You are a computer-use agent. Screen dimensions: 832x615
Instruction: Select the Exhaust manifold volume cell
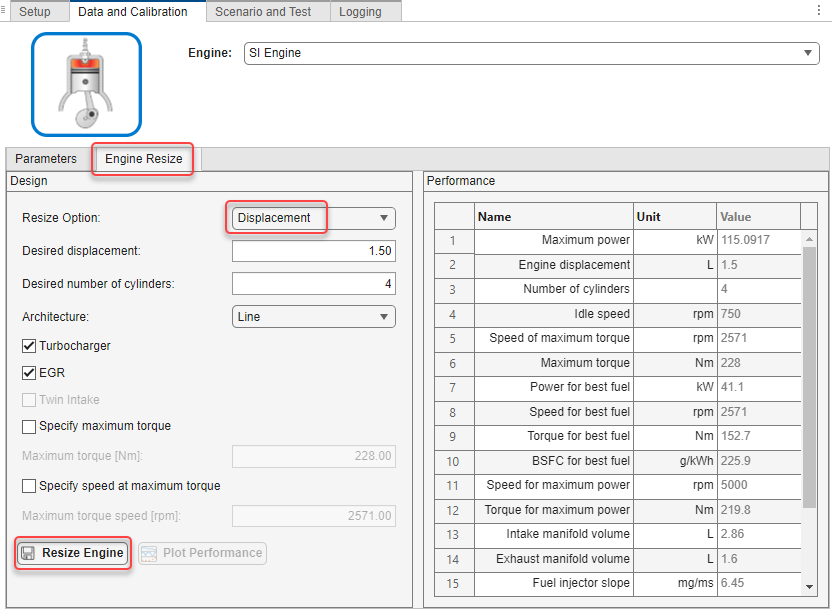coord(554,559)
